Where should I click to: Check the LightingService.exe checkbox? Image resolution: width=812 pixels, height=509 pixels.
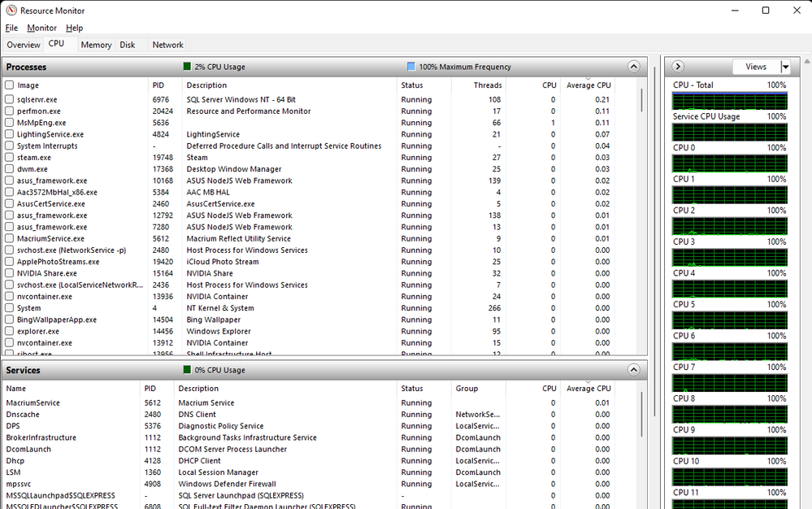tap(9, 134)
